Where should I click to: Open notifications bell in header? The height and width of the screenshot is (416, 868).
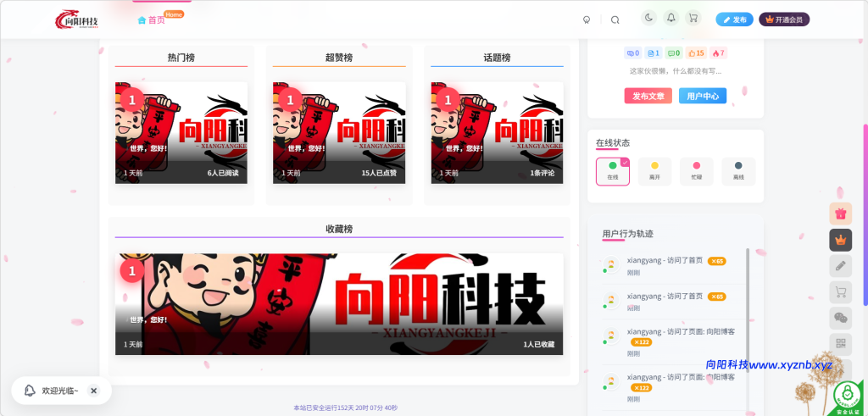671,18
